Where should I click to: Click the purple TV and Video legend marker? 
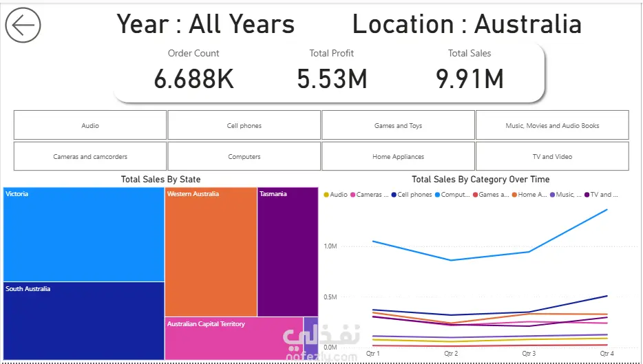[x=587, y=195]
